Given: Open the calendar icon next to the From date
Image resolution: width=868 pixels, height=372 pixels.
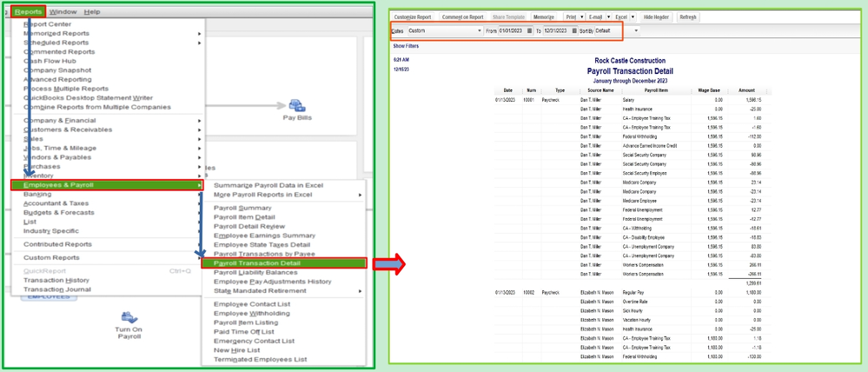Looking at the screenshot, I should coord(530,31).
